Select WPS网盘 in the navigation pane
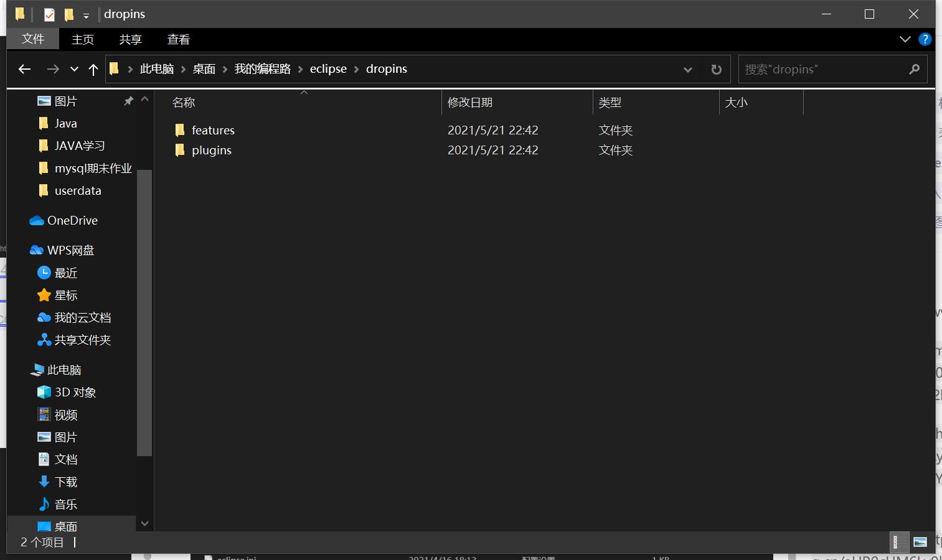This screenshot has width=942, height=560. point(70,250)
